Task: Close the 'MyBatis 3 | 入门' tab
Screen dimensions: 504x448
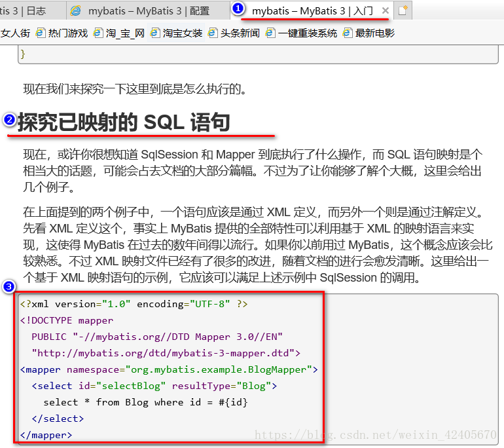Action: pyautogui.click(x=385, y=10)
